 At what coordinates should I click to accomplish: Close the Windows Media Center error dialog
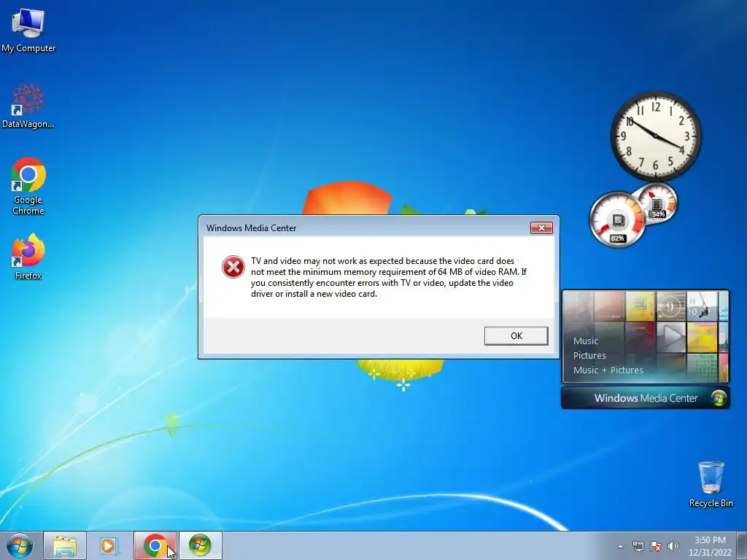[542, 227]
